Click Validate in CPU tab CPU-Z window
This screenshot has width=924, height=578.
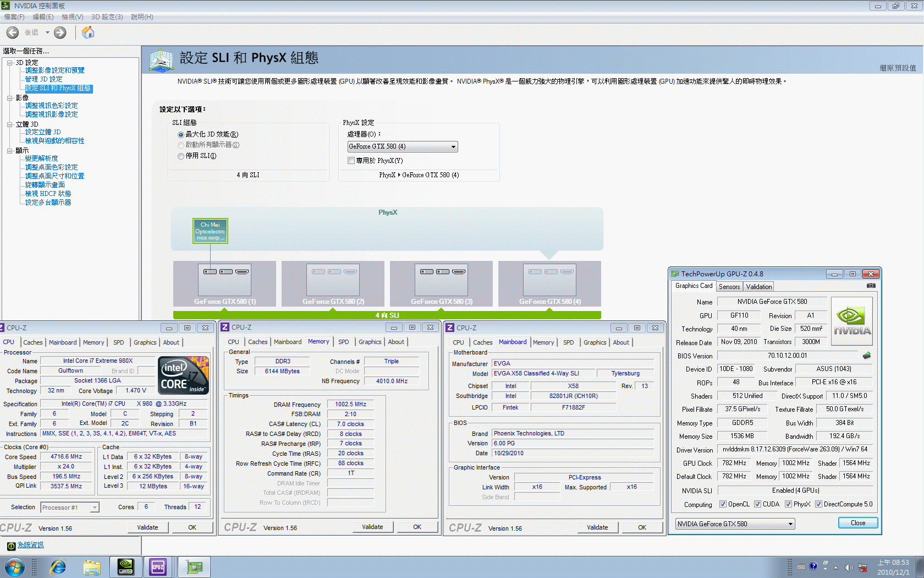[147, 527]
